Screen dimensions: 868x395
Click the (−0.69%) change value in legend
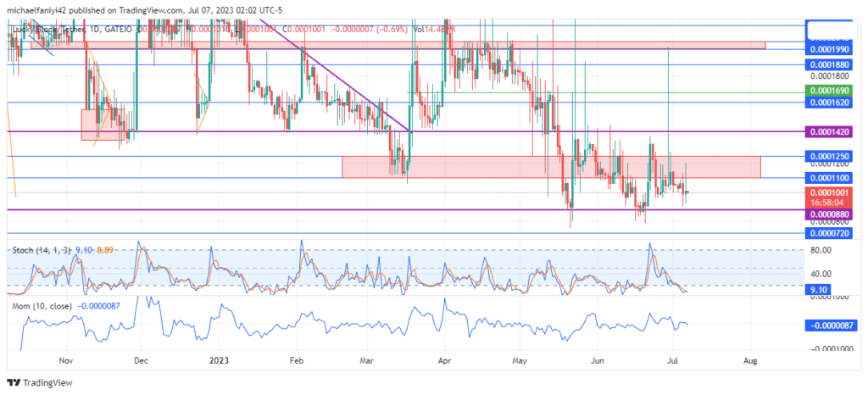pyautogui.click(x=393, y=30)
